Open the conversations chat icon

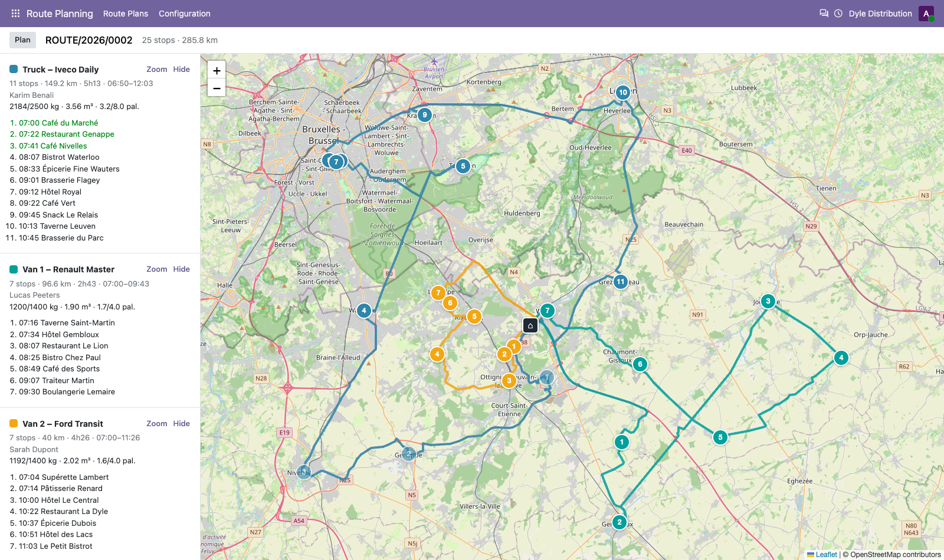tap(824, 14)
